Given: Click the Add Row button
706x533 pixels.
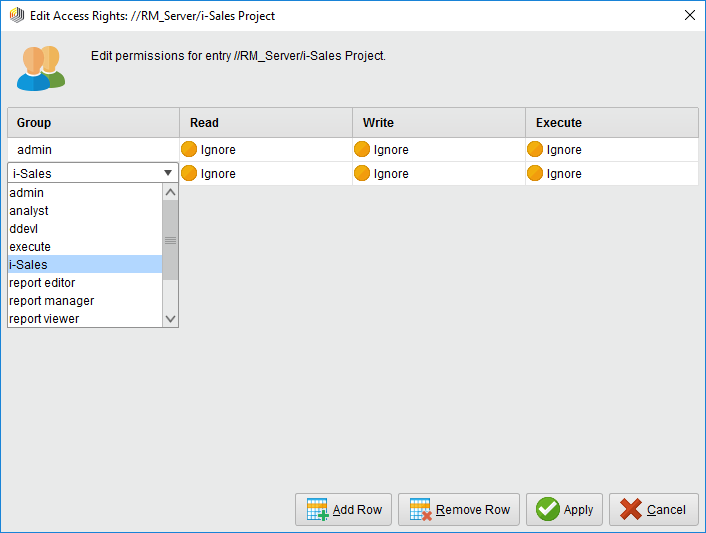Looking at the screenshot, I should [x=343, y=509].
